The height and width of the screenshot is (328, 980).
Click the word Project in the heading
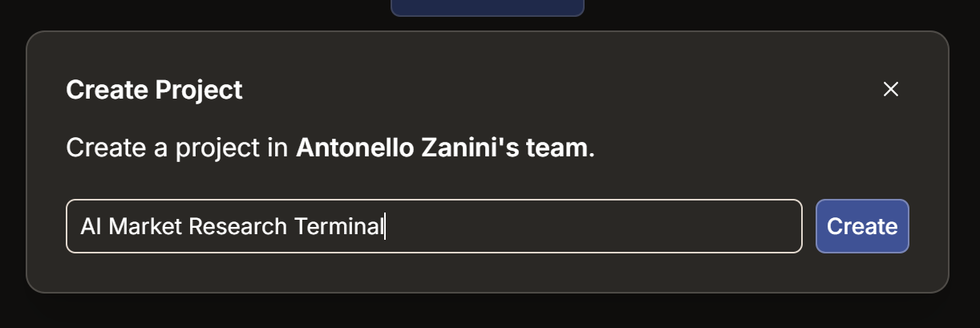click(x=199, y=90)
